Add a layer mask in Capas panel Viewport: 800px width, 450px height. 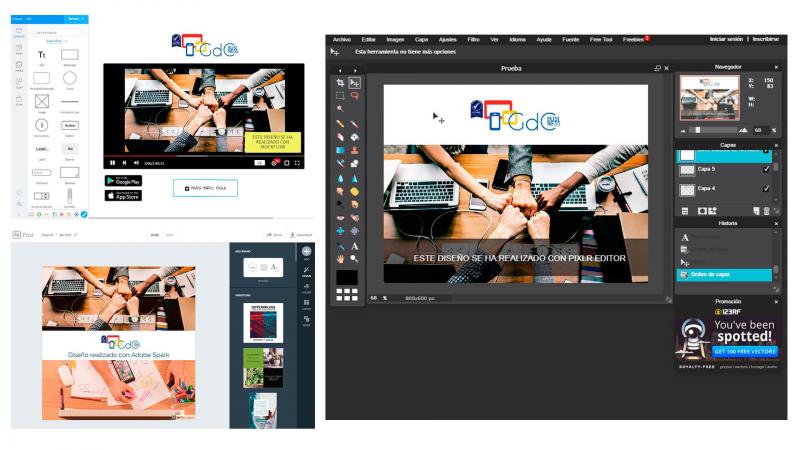point(702,211)
